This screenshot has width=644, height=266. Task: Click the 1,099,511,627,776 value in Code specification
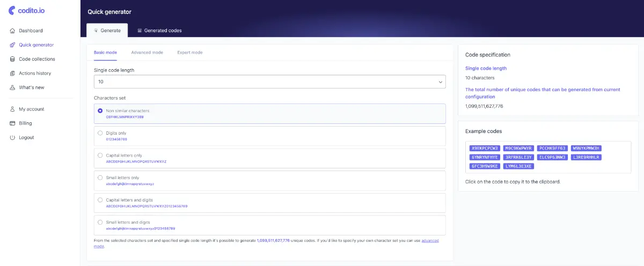click(484, 106)
